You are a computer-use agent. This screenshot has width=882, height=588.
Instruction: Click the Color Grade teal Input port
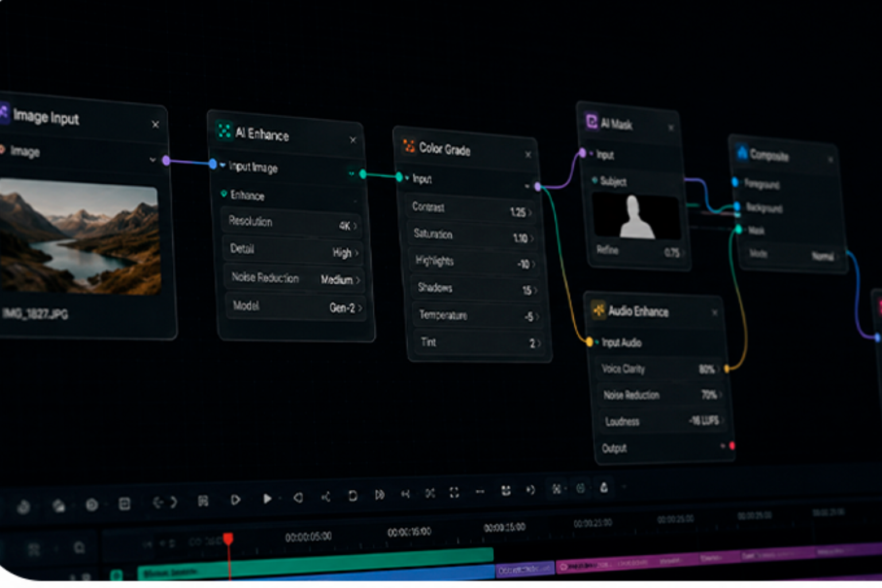tap(399, 177)
